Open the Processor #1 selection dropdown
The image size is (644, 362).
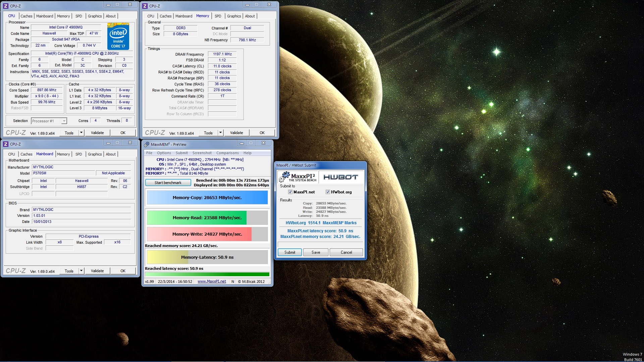49,121
